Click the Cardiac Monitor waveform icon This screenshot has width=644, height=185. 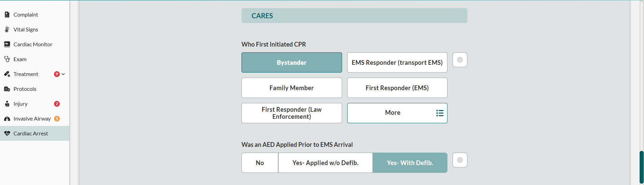(7, 44)
